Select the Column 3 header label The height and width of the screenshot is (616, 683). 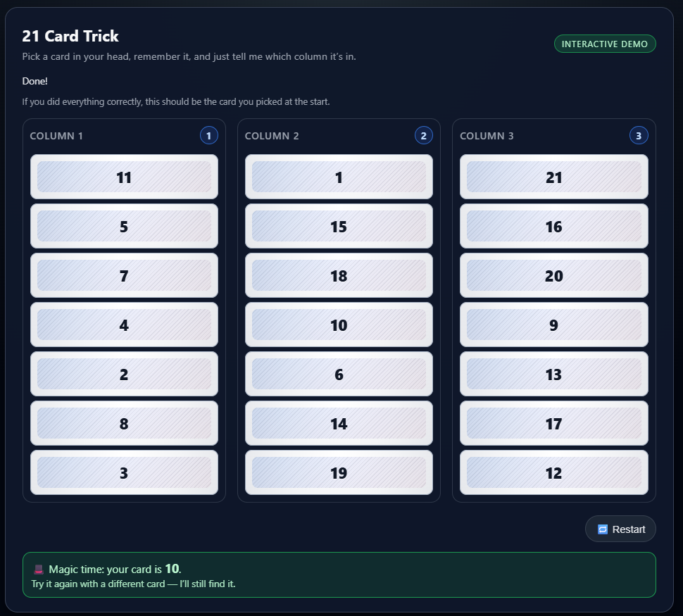[487, 136]
